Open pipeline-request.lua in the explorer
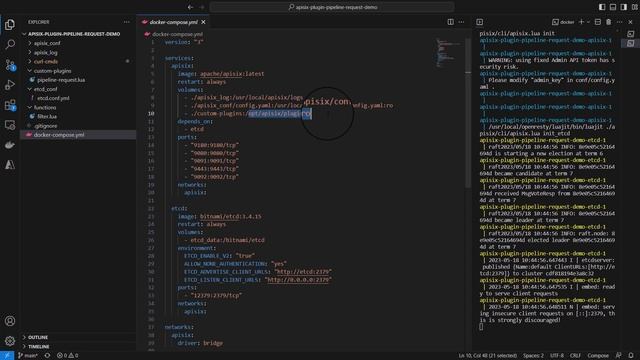This screenshot has height=360, width=640. [61, 80]
